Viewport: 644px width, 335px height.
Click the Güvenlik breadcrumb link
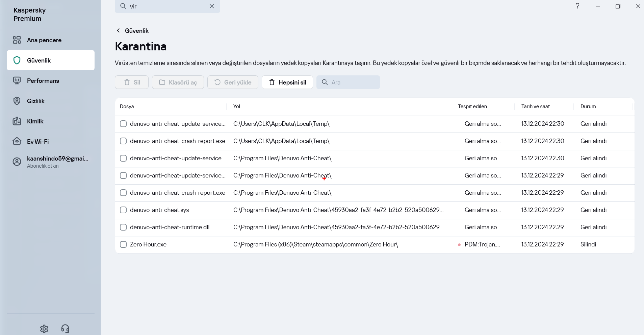tap(137, 31)
